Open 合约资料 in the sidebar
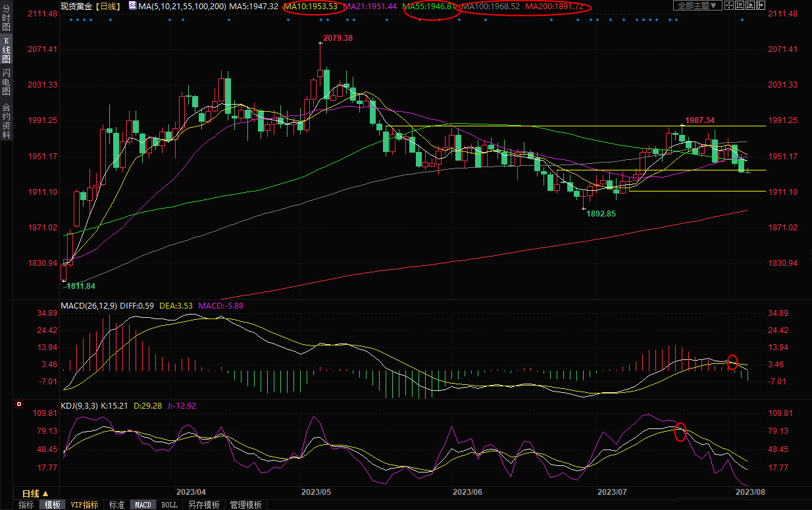The image size is (812, 510). click(6, 121)
